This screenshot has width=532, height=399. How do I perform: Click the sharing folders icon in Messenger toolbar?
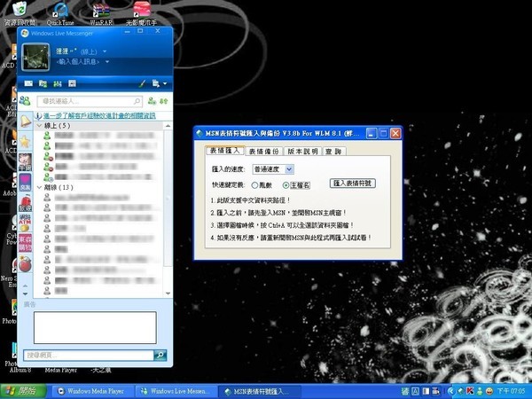pos(43,83)
